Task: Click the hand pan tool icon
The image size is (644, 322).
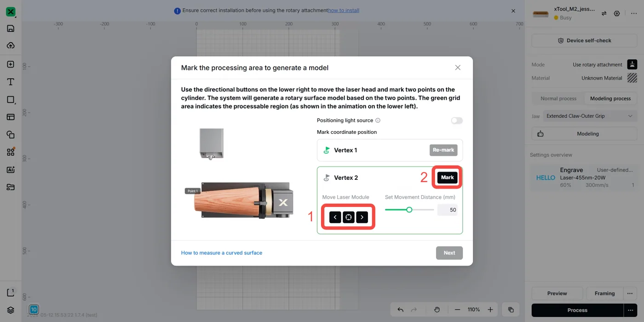Action: tap(437, 310)
